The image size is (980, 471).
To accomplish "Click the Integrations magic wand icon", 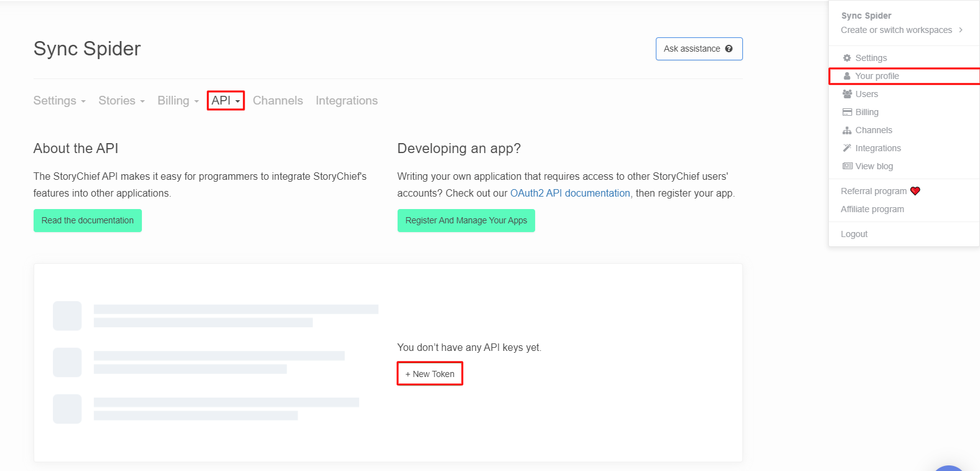I will pyautogui.click(x=847, y=148).
